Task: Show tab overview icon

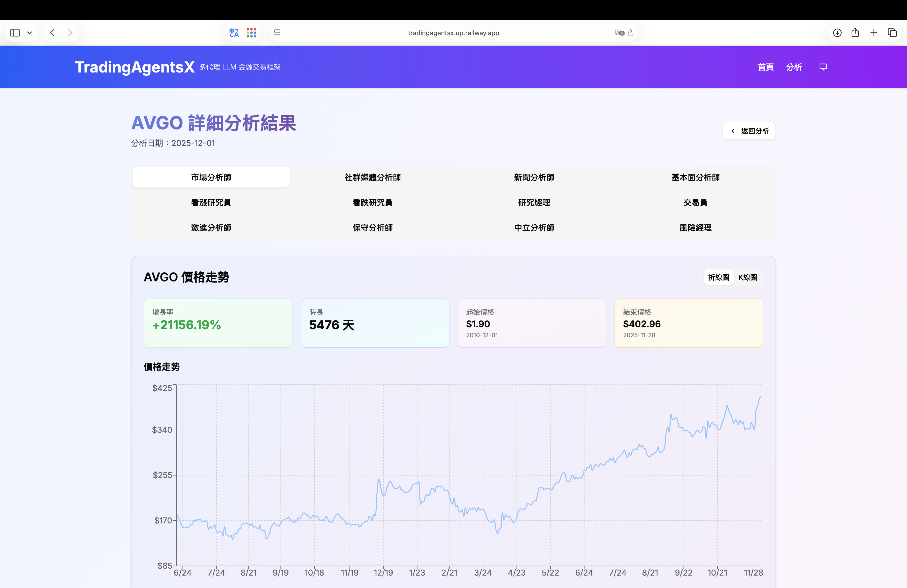Action: tap(892, 33)
